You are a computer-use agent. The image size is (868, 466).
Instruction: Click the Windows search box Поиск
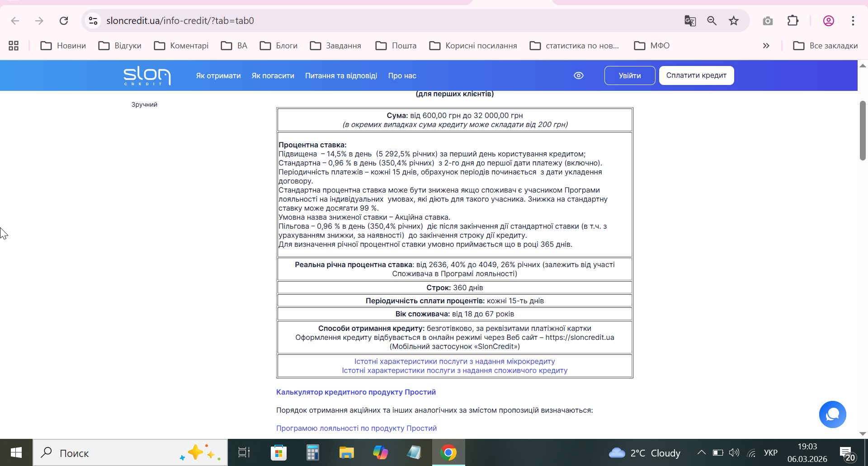pos(130,453)
